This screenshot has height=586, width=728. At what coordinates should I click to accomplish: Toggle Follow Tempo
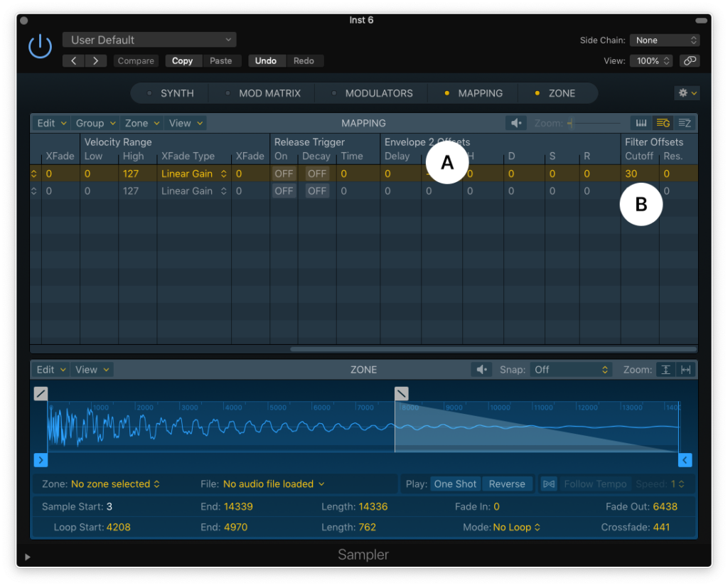point(595,484)
